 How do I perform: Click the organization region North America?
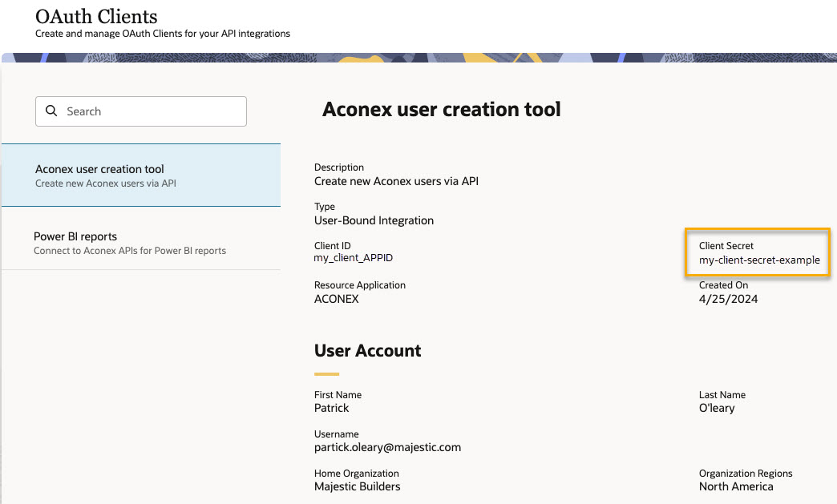(x=736, y=486)
